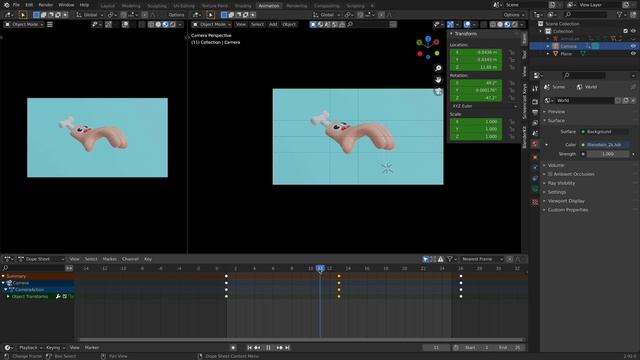Viewport: 640px width, 360px height.
Task: Open the outliner filter dropdown
Action: pos(621,15)
